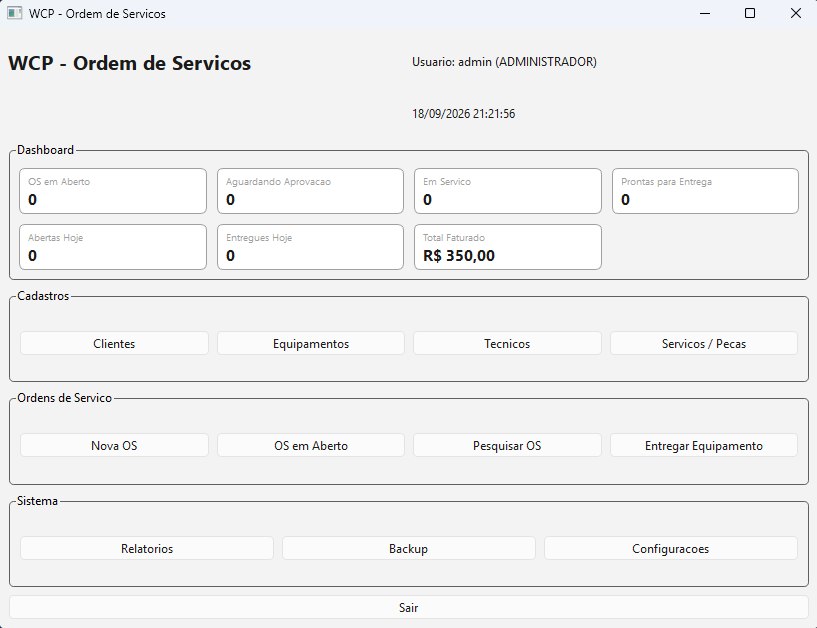Click Entregar Equipamento button

(x=704, y=446)
